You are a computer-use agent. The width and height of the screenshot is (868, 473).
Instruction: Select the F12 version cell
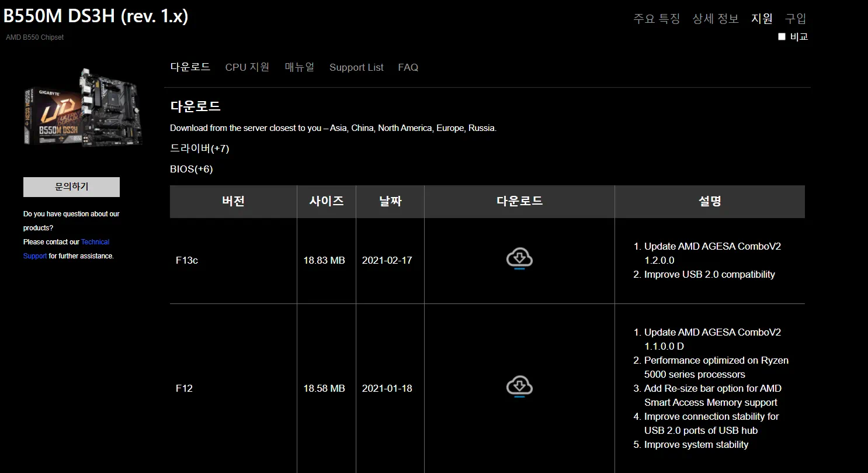point(234,388)
